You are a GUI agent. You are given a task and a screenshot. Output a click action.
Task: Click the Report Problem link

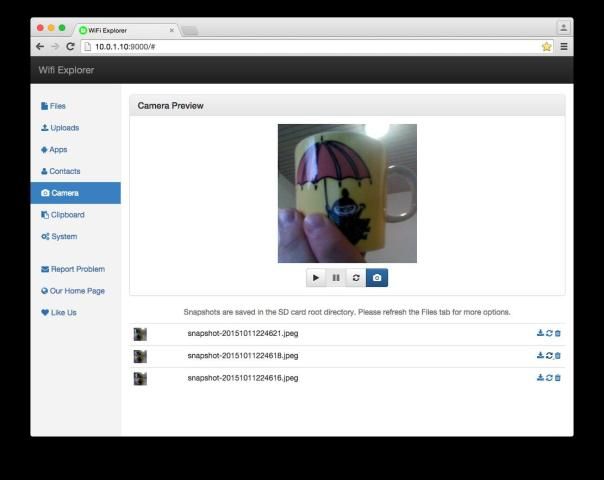click(x=77, y=269)
